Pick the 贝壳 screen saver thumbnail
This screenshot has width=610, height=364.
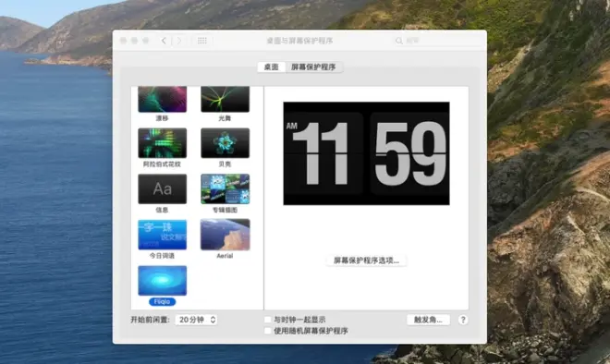pos(225,143)
